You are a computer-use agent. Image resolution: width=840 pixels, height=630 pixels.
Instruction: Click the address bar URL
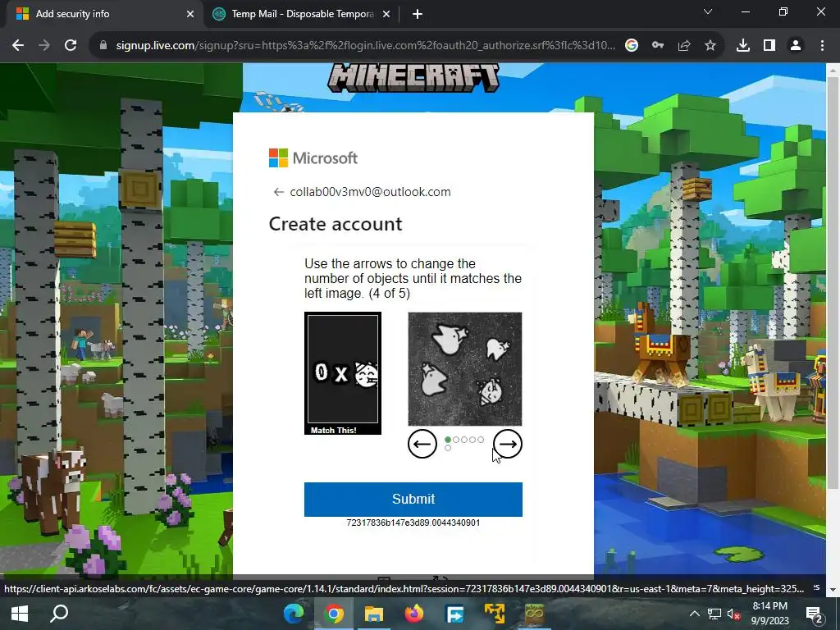(x=365, y=46)
